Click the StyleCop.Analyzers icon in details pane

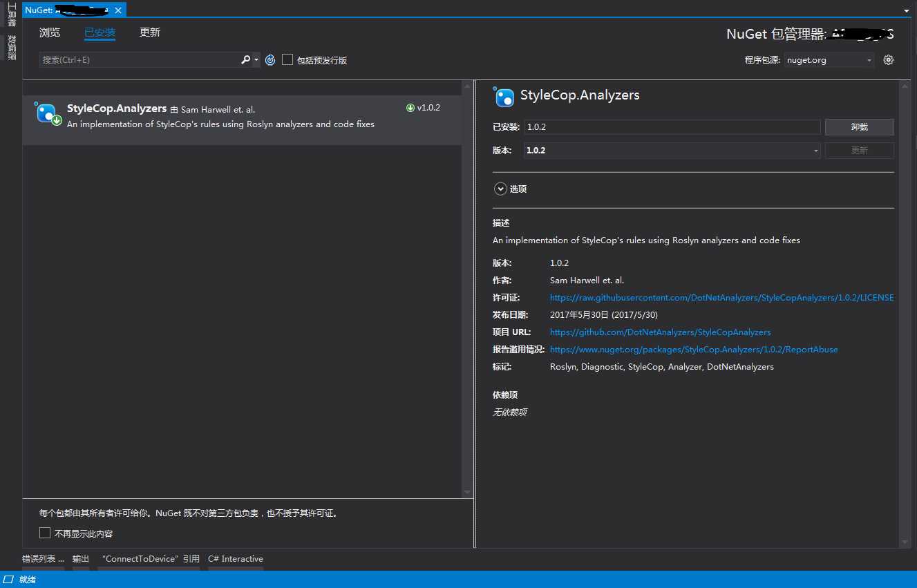click(x=504, y=97)
